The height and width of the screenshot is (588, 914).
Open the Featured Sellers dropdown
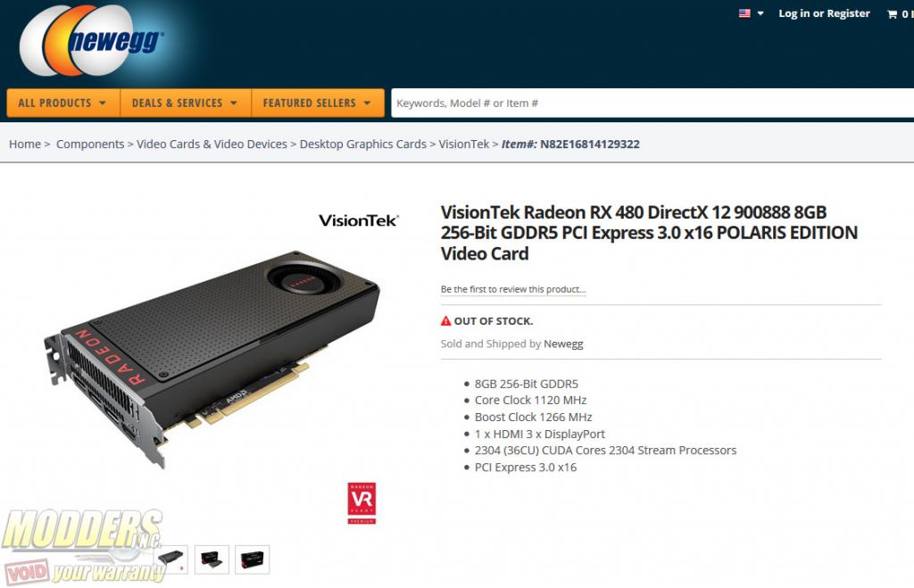(318, 104)
